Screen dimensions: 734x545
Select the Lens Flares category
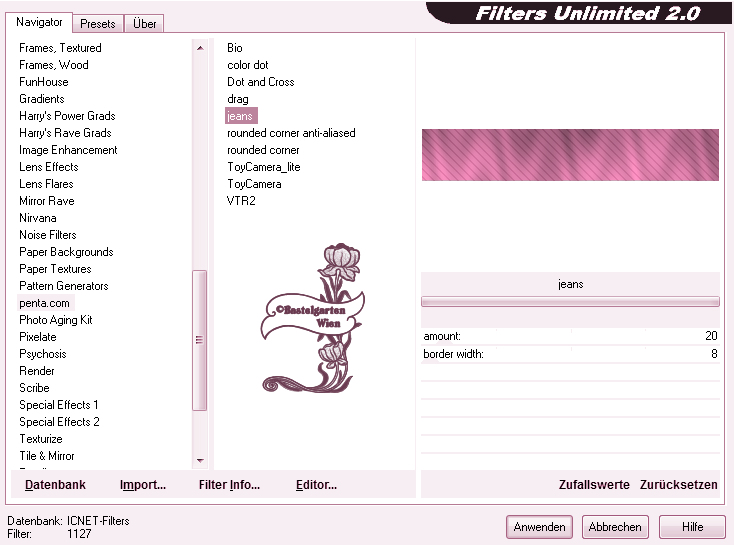46,184
